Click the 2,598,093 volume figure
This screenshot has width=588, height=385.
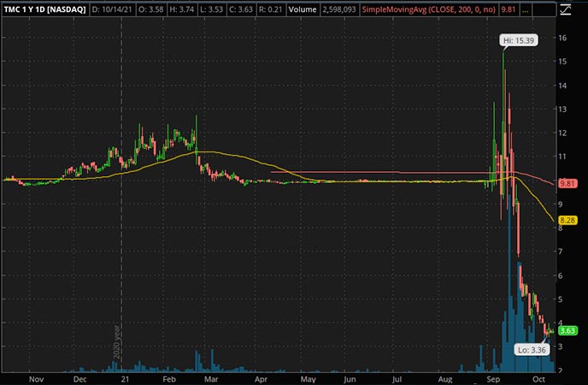click(x=339, y=9)
